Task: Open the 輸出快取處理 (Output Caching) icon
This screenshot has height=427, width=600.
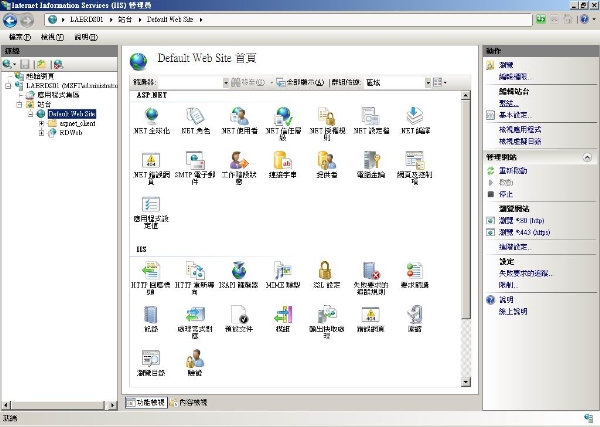Action: coord(327,315)
